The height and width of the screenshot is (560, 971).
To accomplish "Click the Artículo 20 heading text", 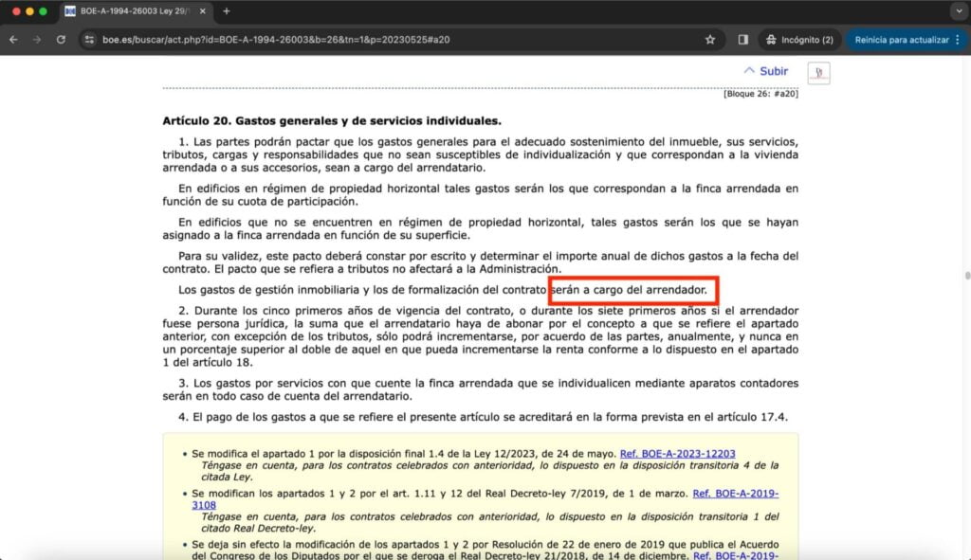I will coord(332,120).
